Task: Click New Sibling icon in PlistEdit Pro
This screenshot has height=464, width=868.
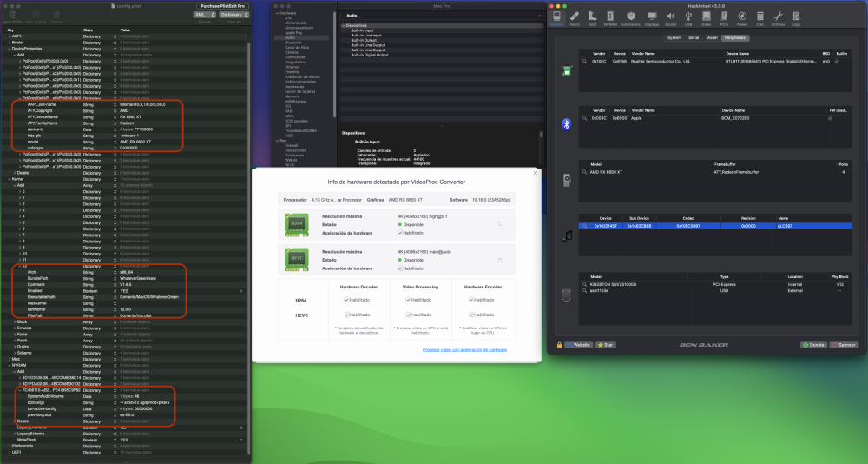Action: pos(36,15)
